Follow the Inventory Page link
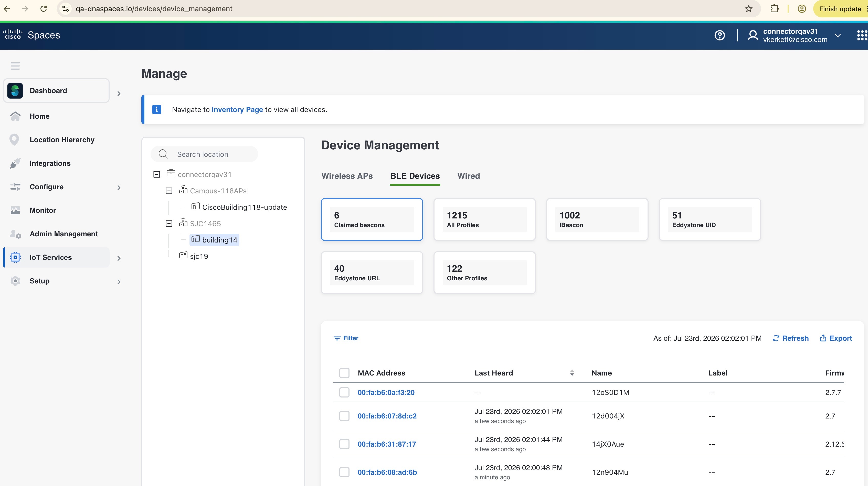Image resolution: width=868 pixels, height=486 pixels. [237, 109]
